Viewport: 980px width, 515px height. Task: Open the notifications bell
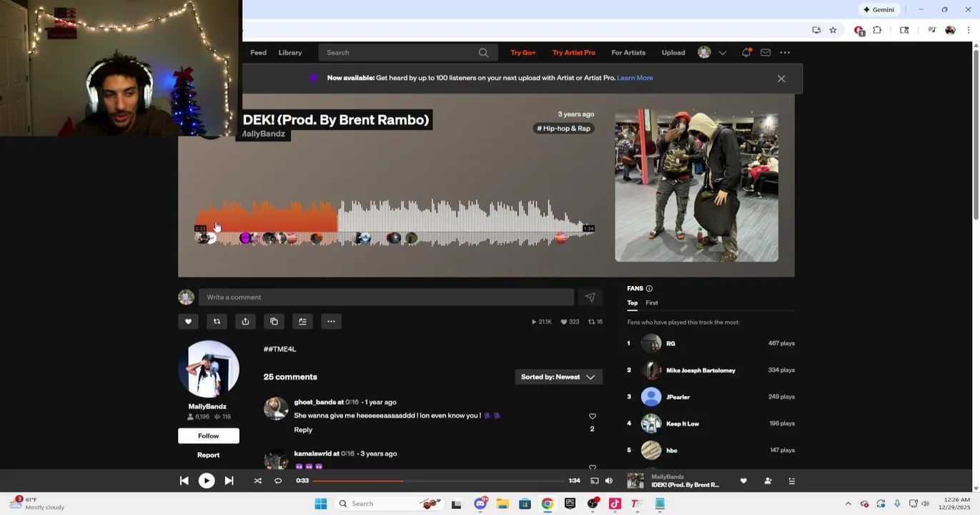pyautogui.click(x=746, y=52)
